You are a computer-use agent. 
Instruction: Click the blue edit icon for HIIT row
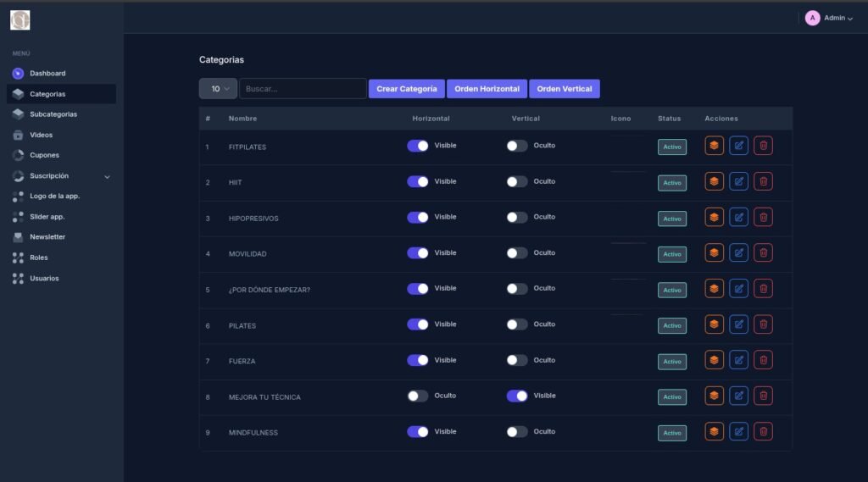tap(738, 181)
